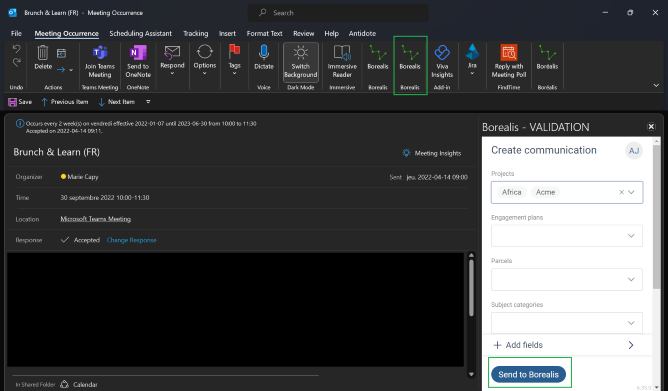The width and height of the screenshot is (668, 391).
Task: Go to Previous Item
Action: [x=65, y=102]
